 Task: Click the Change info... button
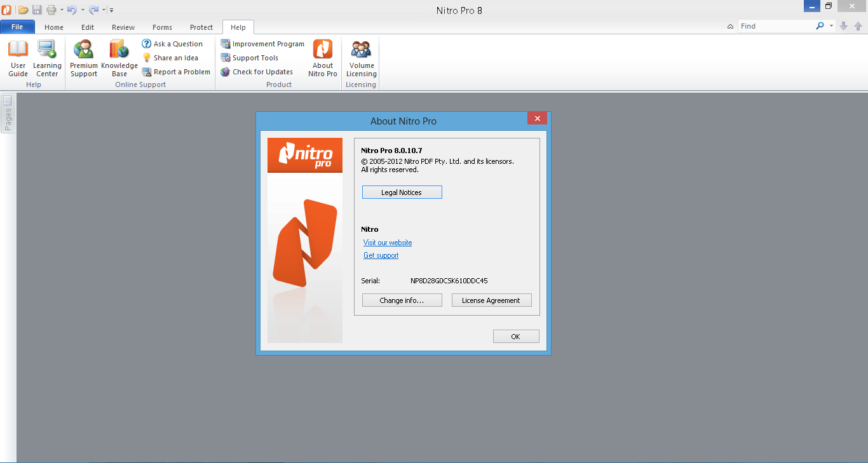(x=402, y=300)
